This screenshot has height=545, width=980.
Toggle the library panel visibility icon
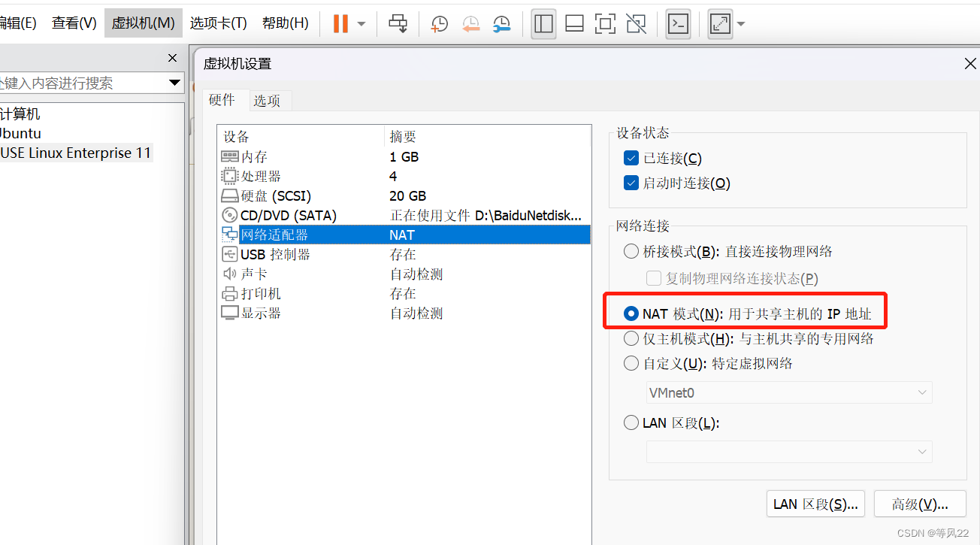[543, 23]
